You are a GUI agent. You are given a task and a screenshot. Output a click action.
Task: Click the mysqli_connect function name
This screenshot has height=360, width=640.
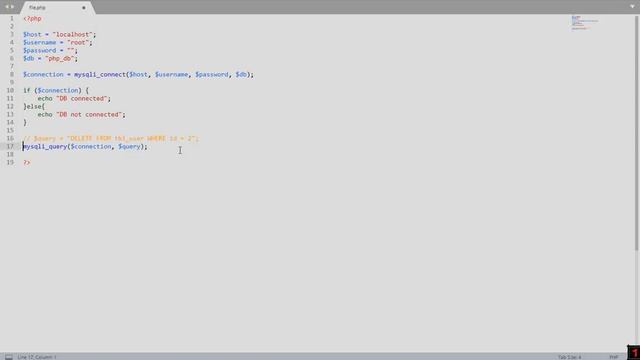pos(100,75)
